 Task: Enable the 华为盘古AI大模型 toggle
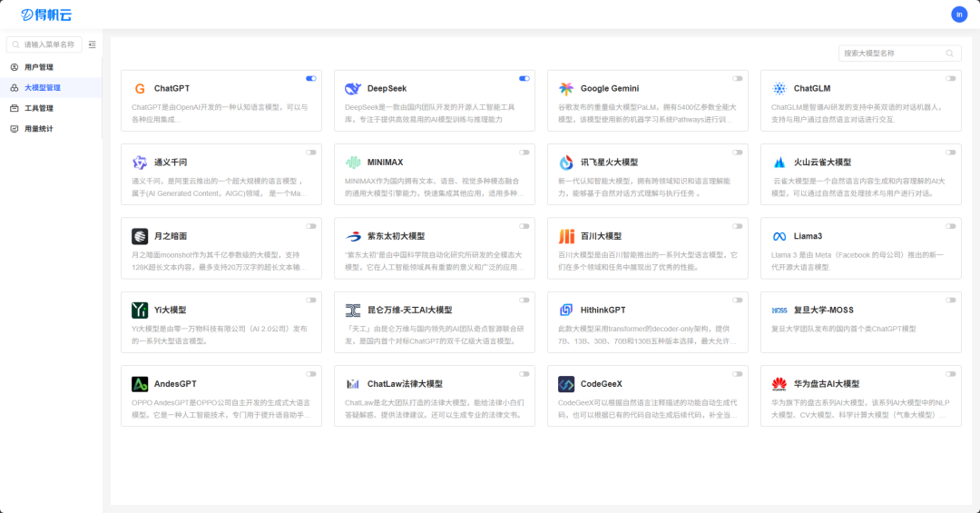[951, 374]
